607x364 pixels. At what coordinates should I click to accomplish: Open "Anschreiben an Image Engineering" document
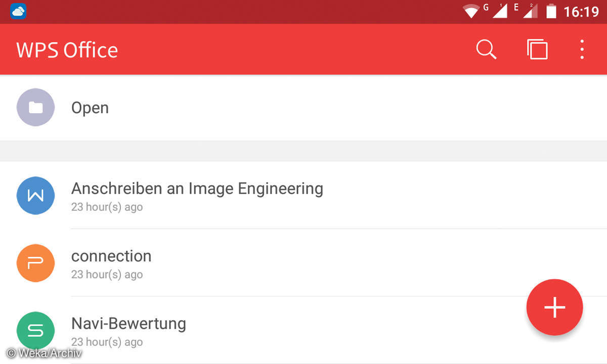click(197, 189)
